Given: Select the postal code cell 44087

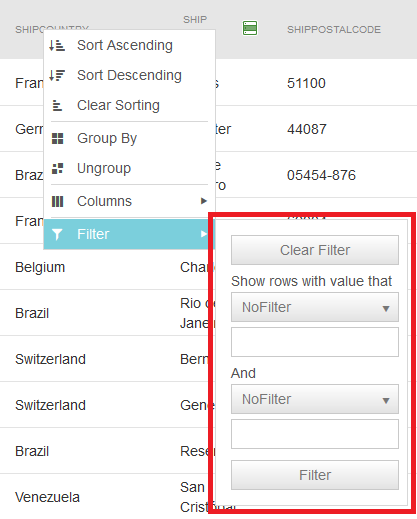Looking at the screenshot, I should point(307,129).
